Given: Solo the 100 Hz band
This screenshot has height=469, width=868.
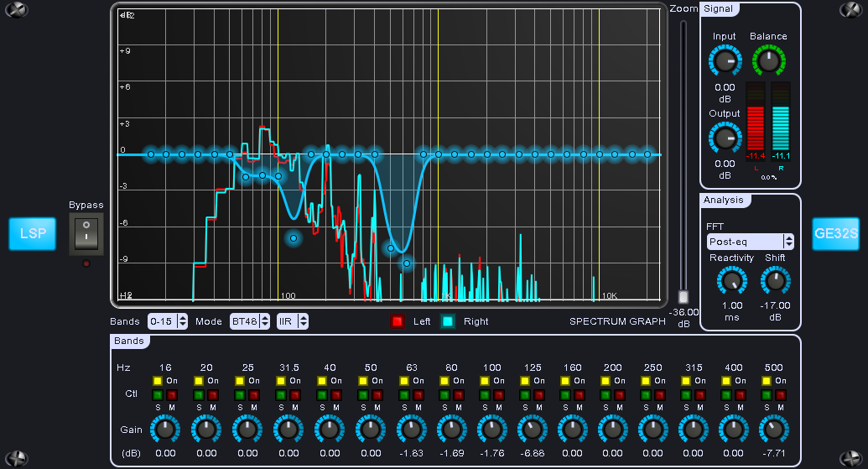Looking at the screenshot, I should coord(485,395).
